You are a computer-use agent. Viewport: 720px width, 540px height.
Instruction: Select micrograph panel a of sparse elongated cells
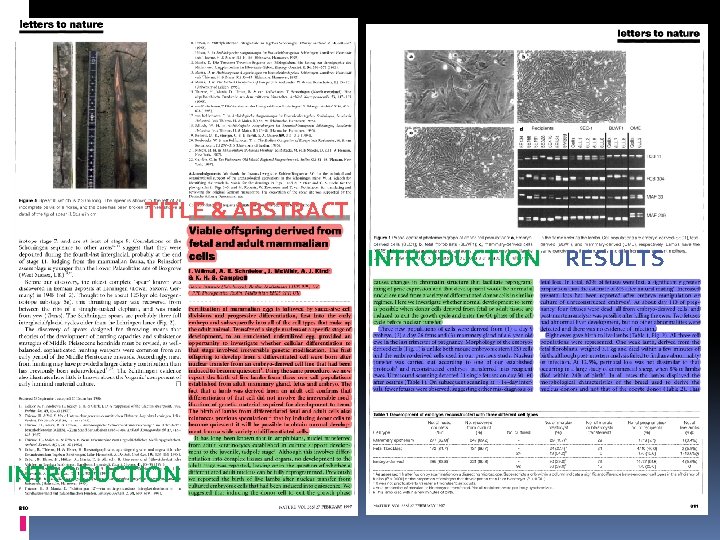[x=459, y=87]
